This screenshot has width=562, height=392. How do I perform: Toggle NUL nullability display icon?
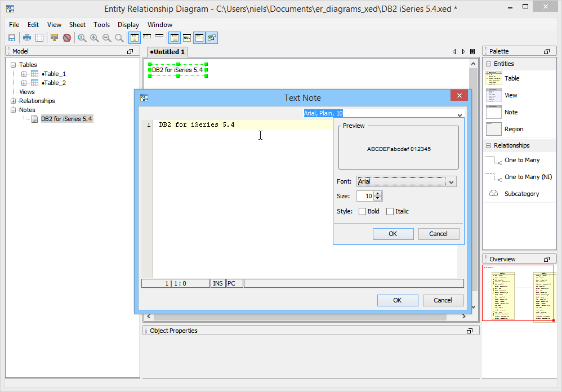coord(187,38)
